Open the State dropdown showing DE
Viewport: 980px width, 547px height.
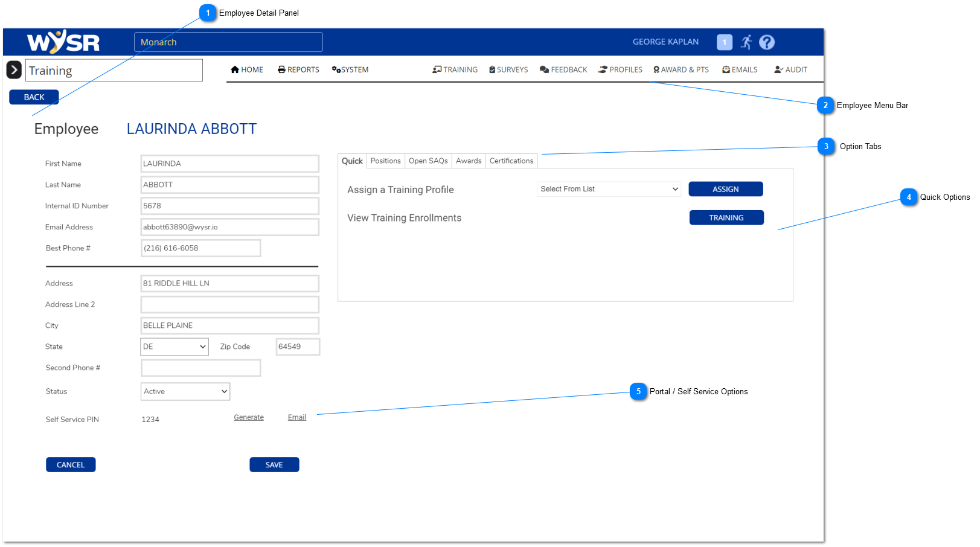coord(174,346)
